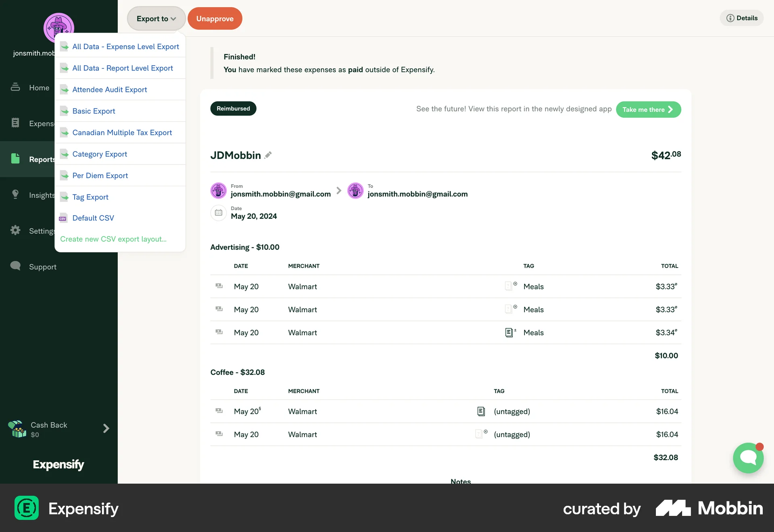774x532 pixels.
Task: Click the arrow between From and To emails
Action: (x=338, y=191)
